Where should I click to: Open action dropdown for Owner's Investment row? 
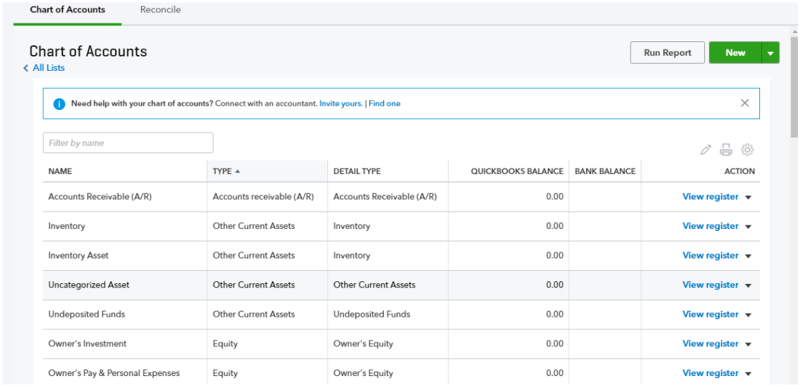point(748,345)
